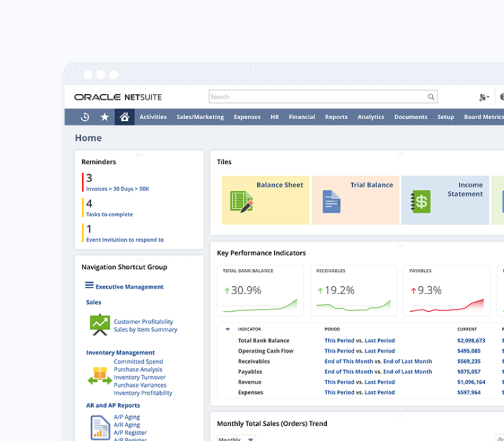Open the Documents menu
This screenshot has height=441, width=504.
pyautogui.click(x=410, y=117)
